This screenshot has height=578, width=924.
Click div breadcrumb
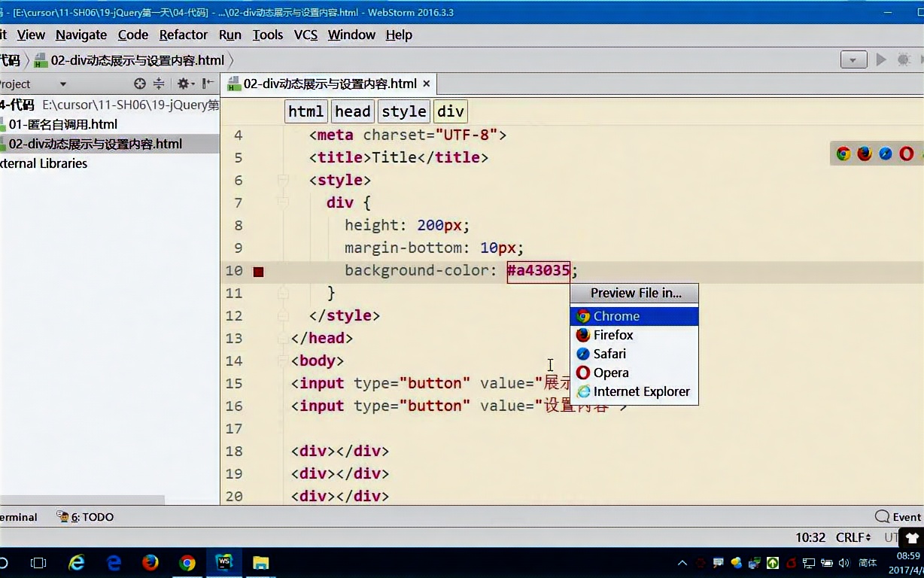451,111
